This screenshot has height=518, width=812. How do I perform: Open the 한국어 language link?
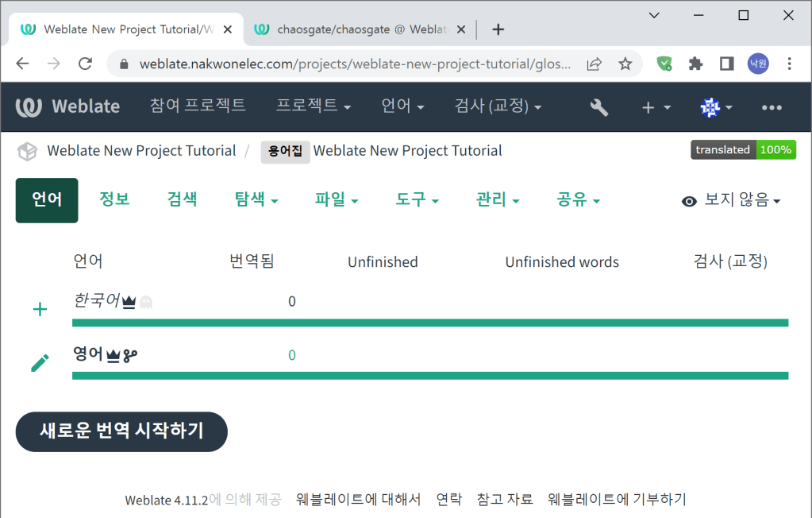(x=96, y=301)
